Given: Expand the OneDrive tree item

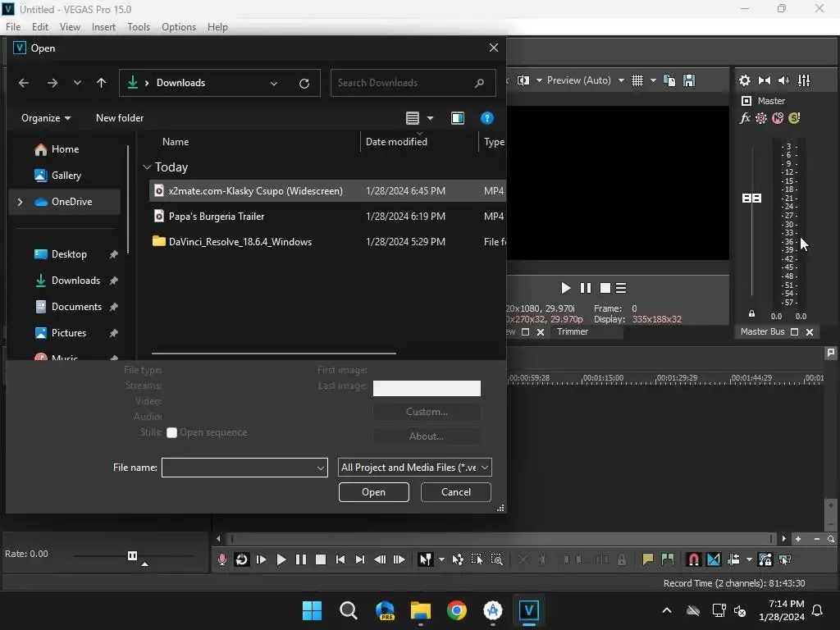Looking at the screenshot, I should (x=20, y=202).
